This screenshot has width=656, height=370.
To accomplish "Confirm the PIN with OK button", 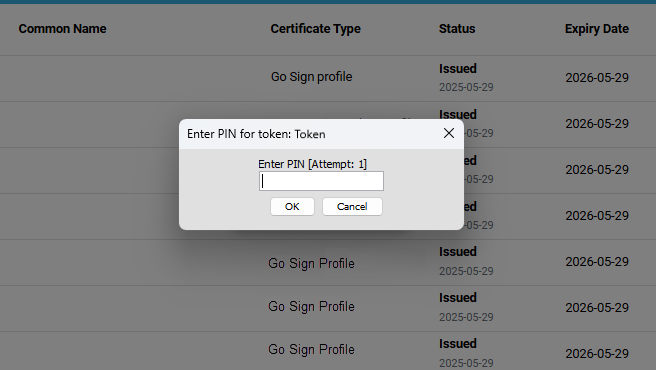I will 292,207.
